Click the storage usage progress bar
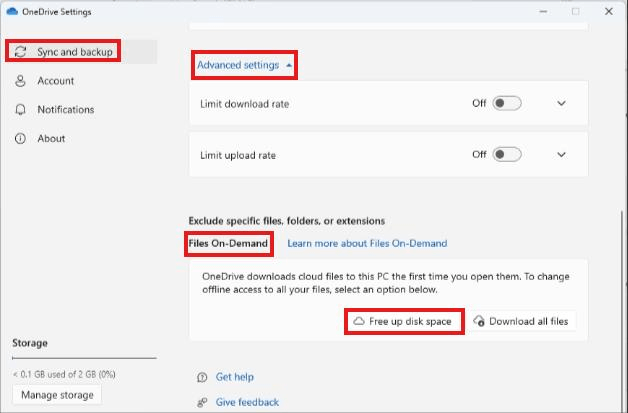Viewport: 628px width, 413px height. pos(84,358)
